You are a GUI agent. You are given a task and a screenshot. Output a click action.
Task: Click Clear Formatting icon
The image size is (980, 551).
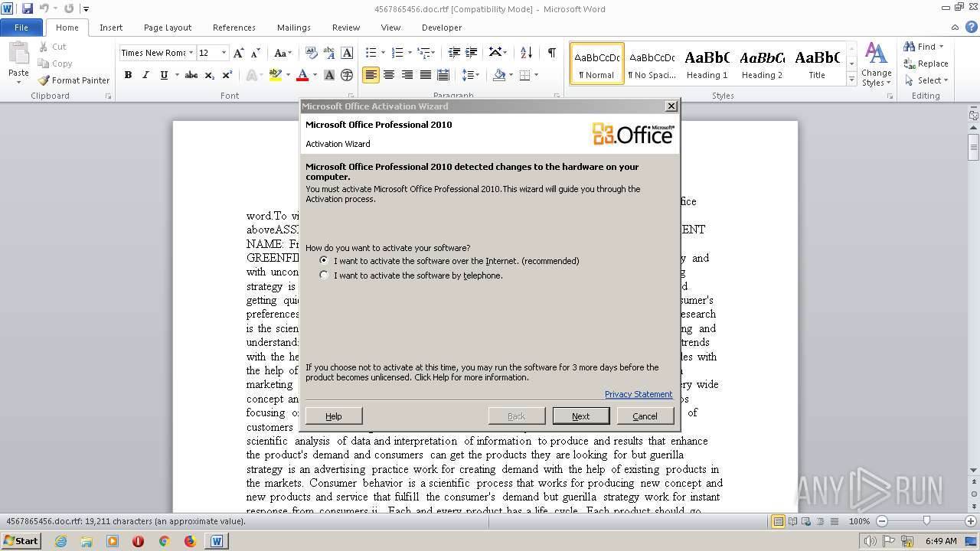tap(312, 53)
